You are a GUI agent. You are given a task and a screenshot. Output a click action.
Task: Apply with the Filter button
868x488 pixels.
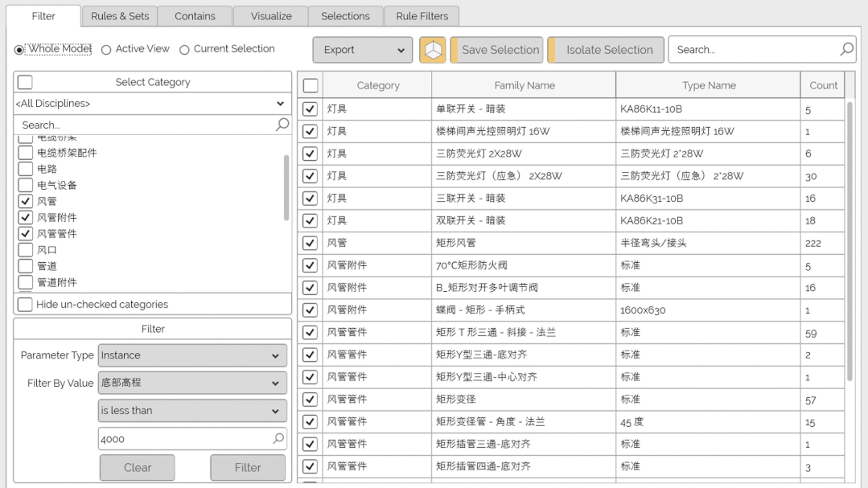tap(248, 468)
